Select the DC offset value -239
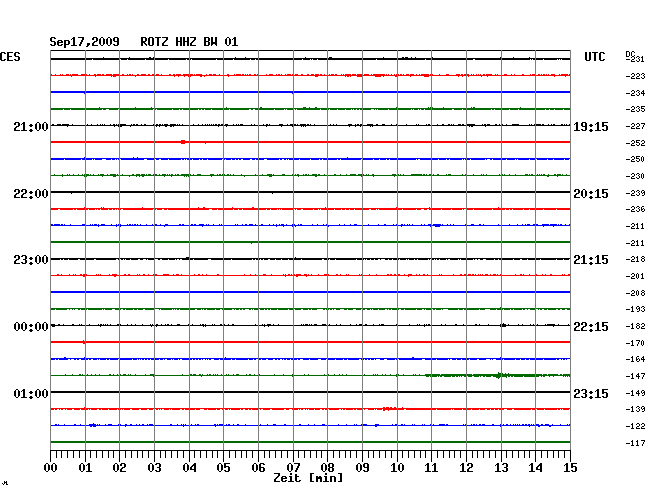The image size is (650, 494). pyautogui.click(x=635, y=193)
